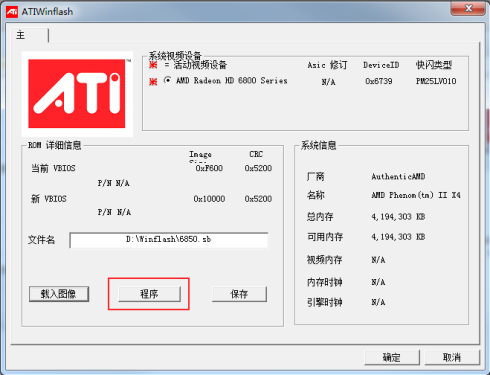
Task: Click the vendor value AuthenticAMD
Action: coord(398,176)
